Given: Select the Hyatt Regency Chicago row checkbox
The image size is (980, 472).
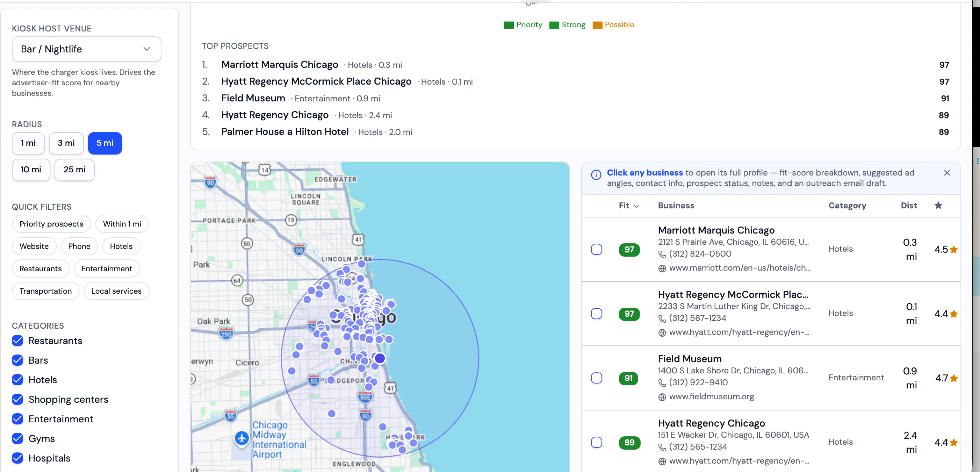Looking at the screenshot, I should (x=597, y=442).
